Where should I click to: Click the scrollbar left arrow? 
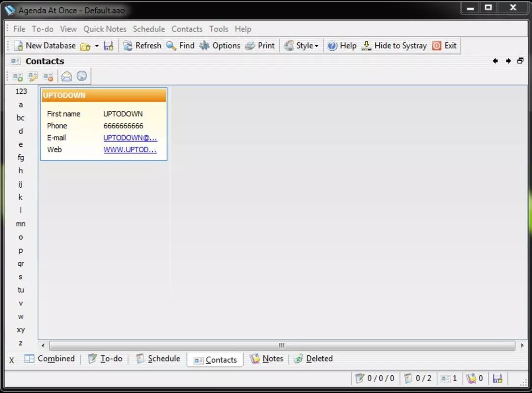(43, 345)
